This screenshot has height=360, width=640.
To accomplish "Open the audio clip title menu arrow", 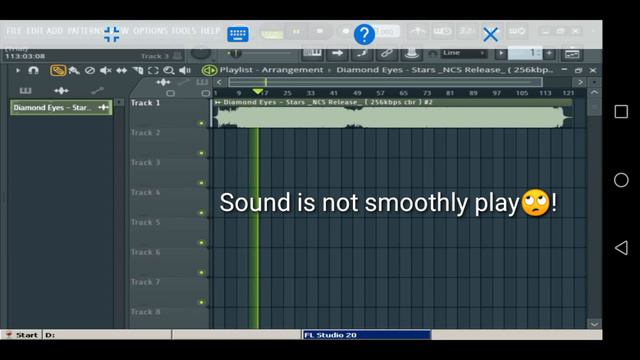I will pyautogui.click(x=218, y=102).
